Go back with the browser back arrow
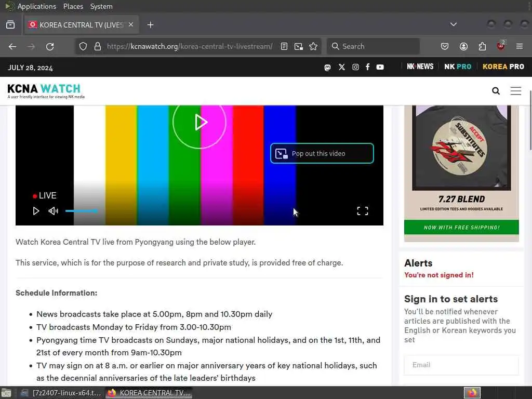Screen dimensions: 532x399 [12, 46]
